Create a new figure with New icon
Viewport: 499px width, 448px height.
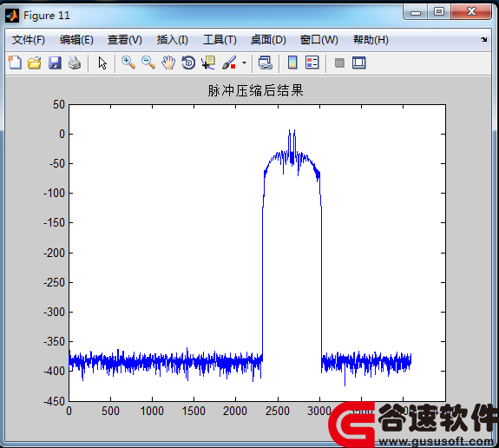tap(15, 63)
